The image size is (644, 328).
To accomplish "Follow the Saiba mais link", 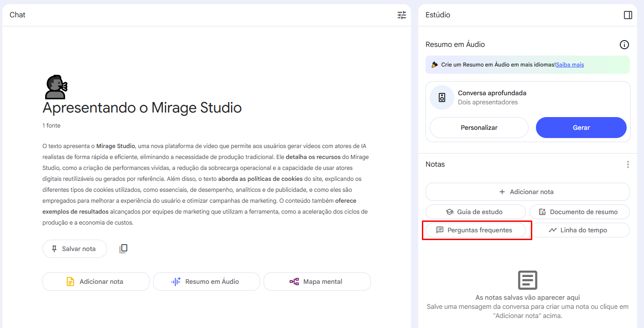I will (x=570, y=65).
